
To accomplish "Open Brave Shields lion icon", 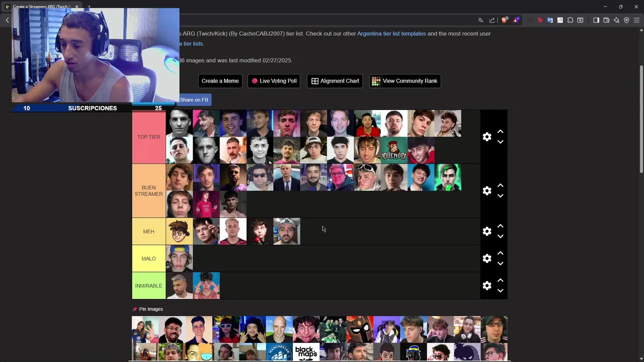I will pos(505,20).
